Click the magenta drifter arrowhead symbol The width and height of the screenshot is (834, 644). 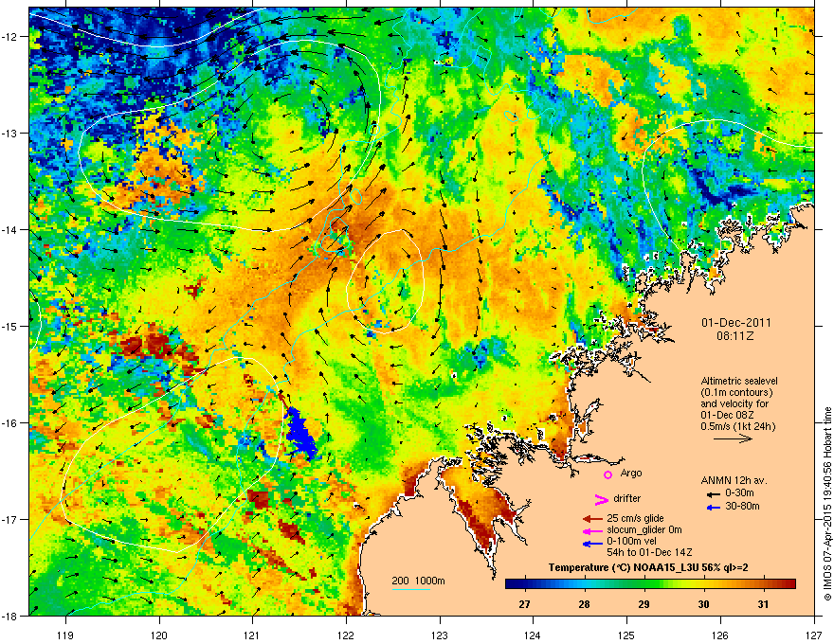click(601, 499)
